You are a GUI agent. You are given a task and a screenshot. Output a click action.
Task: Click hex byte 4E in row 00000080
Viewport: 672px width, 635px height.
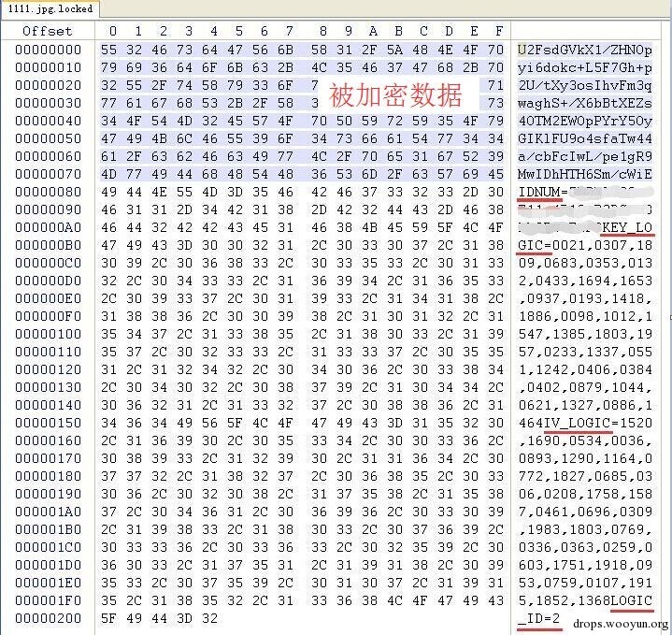(x=159, y=192)
